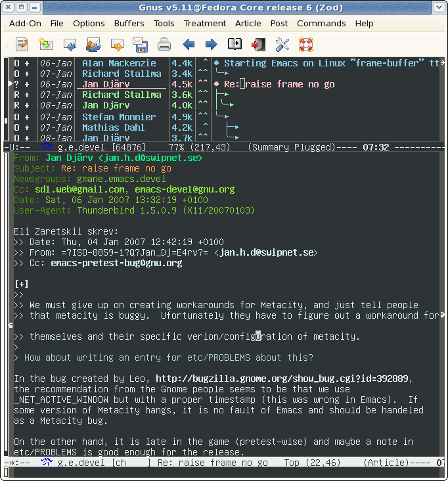This screenshot has width=448, height=481.
Task: Go to previous article with left arrow
Action: tap(189, 45)
